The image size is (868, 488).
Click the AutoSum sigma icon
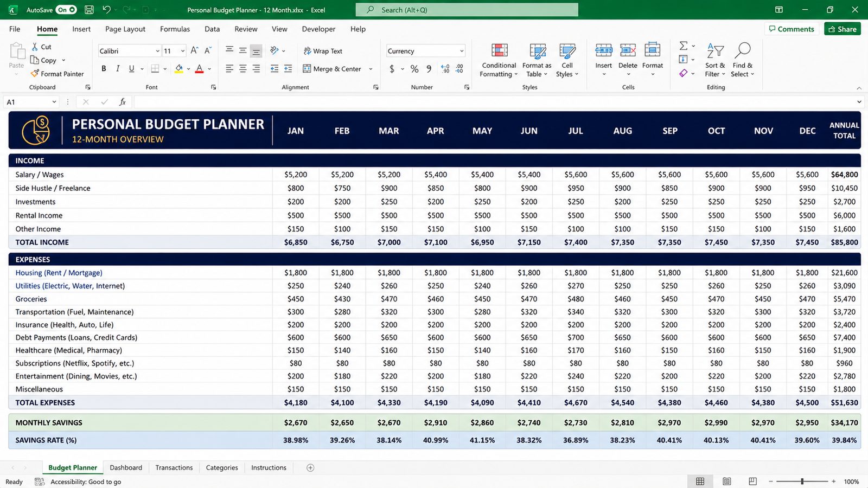(x=684, y=46)
